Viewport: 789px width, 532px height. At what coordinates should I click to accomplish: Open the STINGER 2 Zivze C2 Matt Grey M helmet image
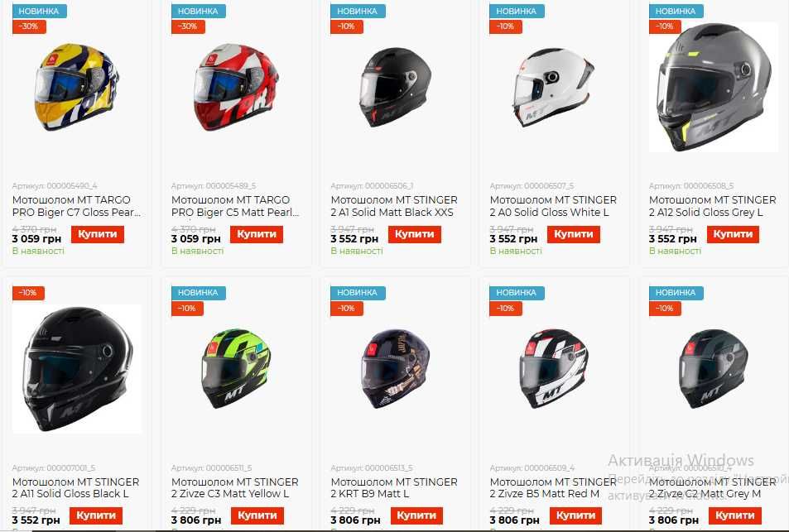714,369
